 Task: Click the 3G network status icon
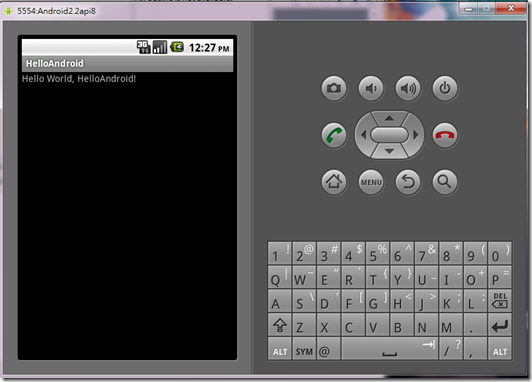[144, 47]
